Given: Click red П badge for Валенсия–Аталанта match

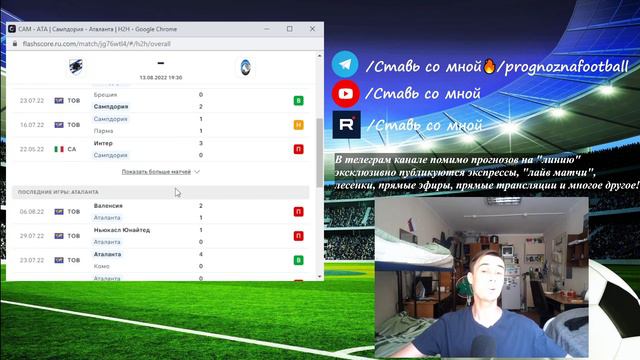Looking at the screenshot, I should click(x=298, y=211).
